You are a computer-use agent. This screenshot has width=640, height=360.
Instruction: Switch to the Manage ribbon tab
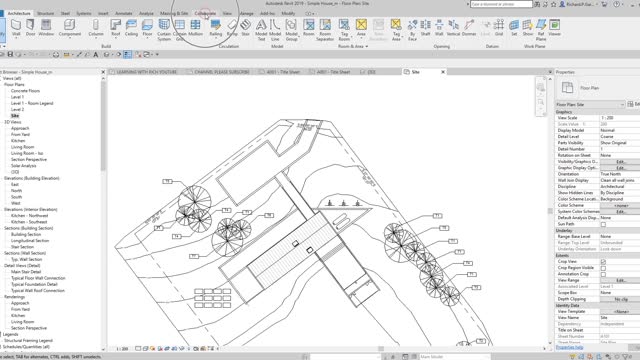pyautogui.click(x=246, y=13)
